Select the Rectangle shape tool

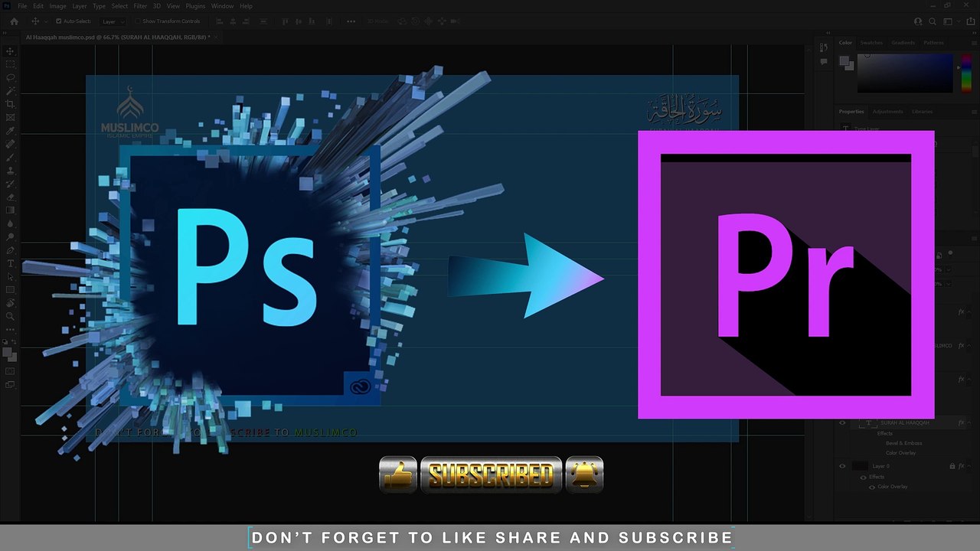click(10, 291)
